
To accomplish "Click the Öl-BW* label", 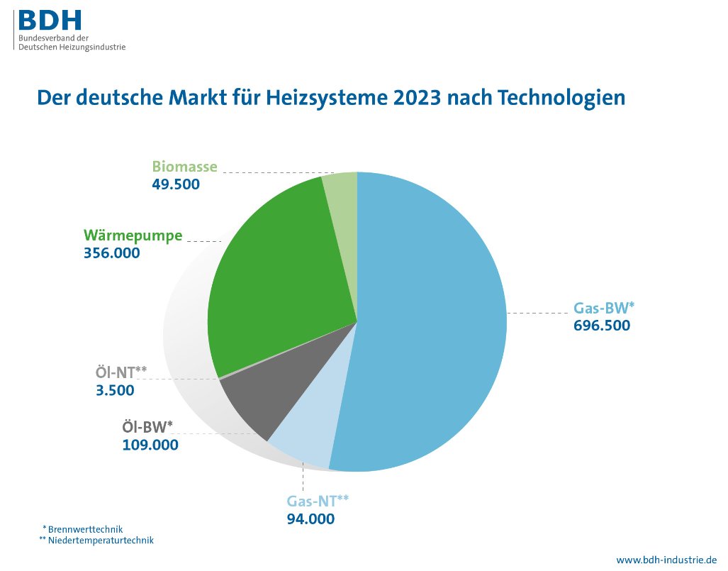I will [x=147, y=426].
